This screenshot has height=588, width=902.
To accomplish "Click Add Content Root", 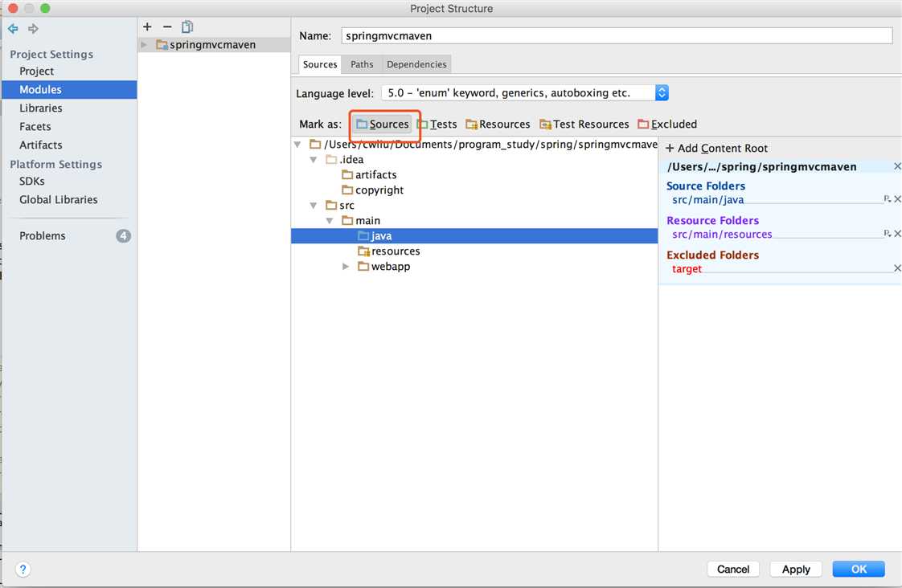I will [717, 149].
